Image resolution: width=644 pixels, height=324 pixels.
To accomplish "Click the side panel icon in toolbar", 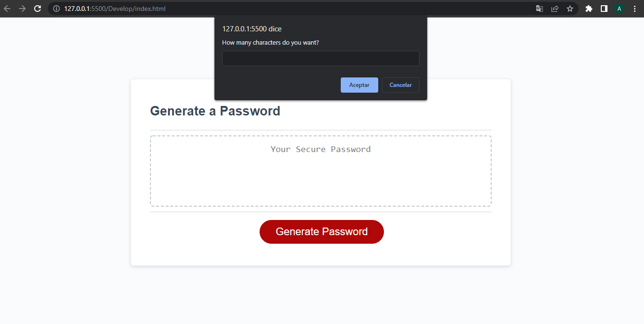I will tap(604, 9).
